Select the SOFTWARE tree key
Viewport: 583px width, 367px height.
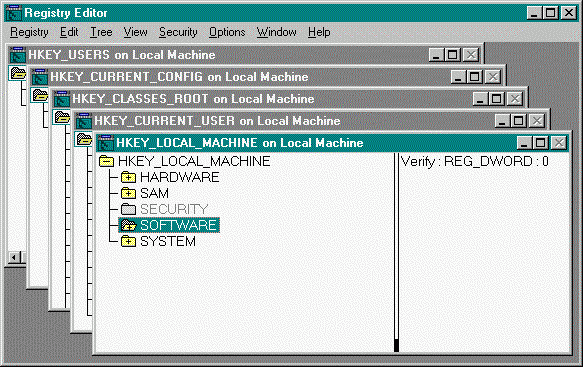(x=169, y=225)
